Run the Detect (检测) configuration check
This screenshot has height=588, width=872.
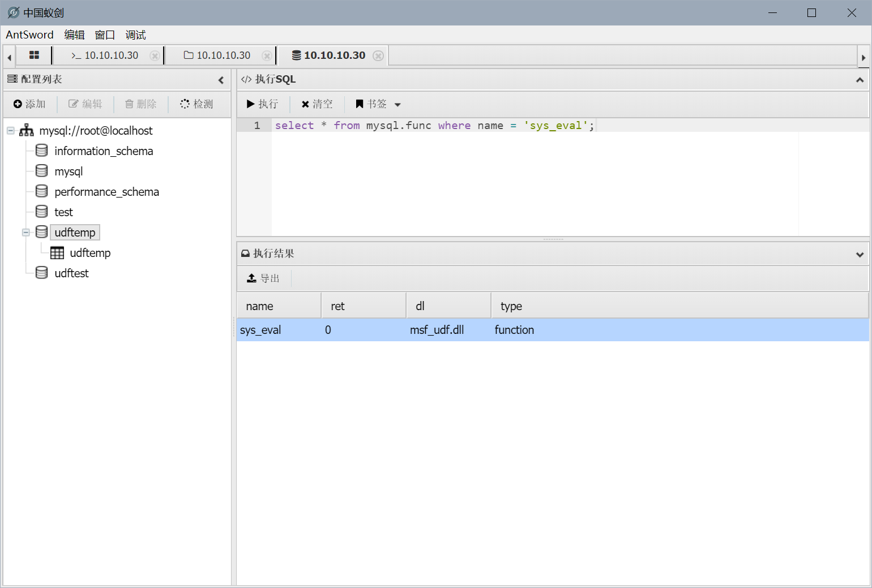tap(196, 104)
